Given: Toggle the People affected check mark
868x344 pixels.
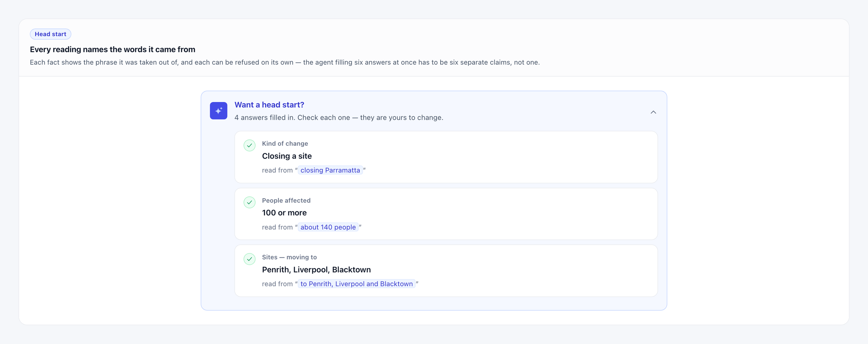Looking at the screenshot, I should (x=249, y=202).
